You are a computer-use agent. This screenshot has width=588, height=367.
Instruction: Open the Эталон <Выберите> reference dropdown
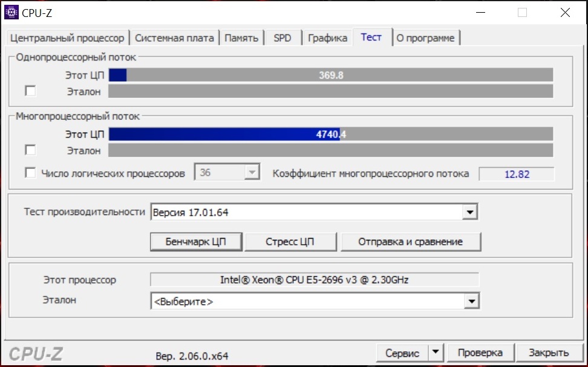coord(315,301)
